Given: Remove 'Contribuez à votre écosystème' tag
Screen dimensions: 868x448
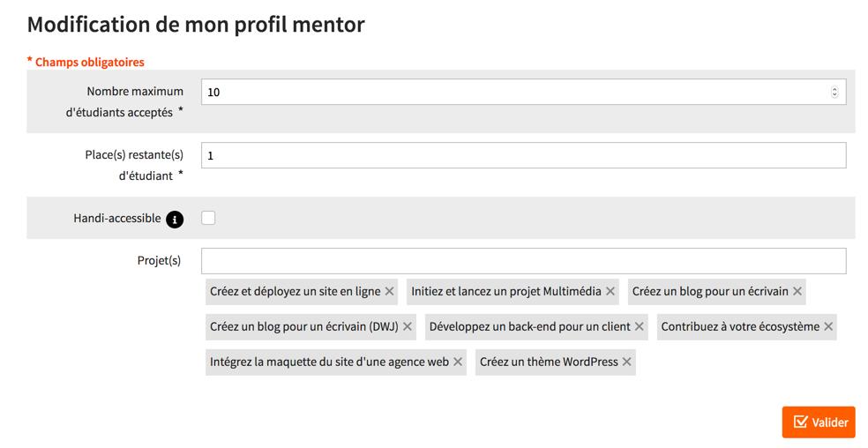Looking at the screenshot, I should coord(828,326).
